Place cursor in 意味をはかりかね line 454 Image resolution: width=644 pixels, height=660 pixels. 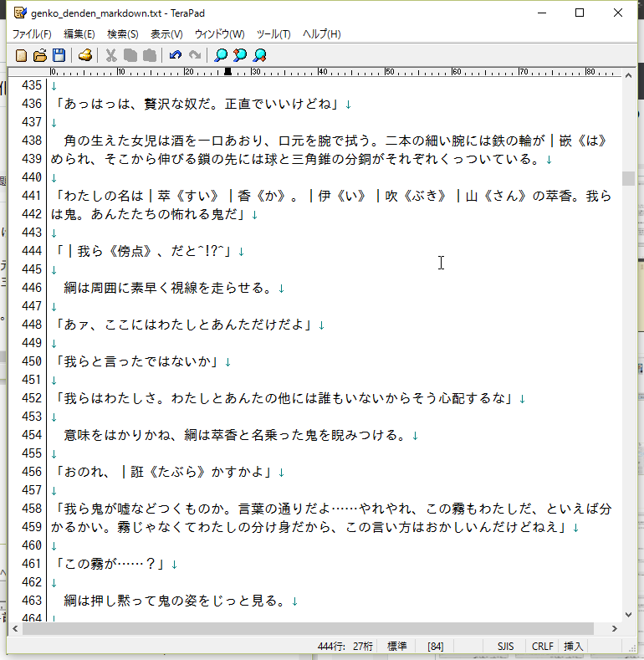pos(235,435)
